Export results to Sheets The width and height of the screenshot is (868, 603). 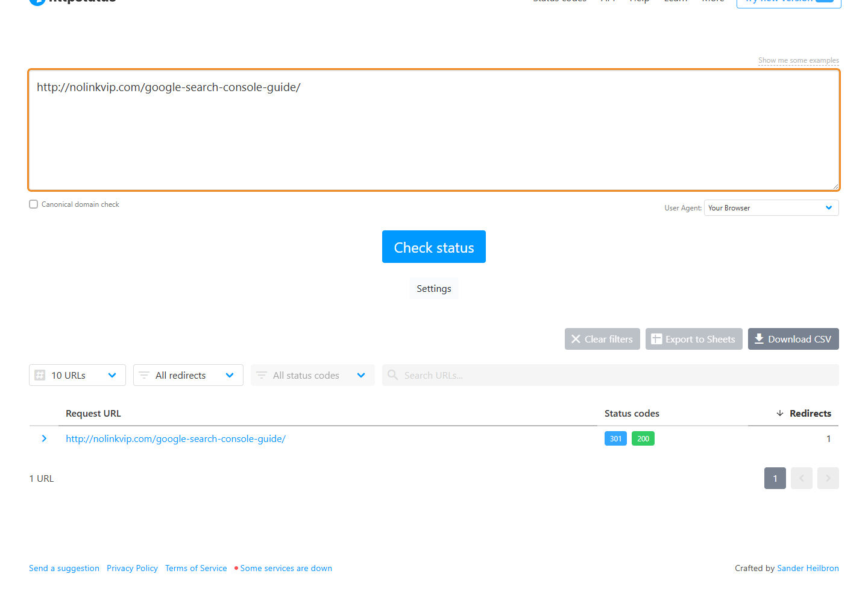click(694, 339)
